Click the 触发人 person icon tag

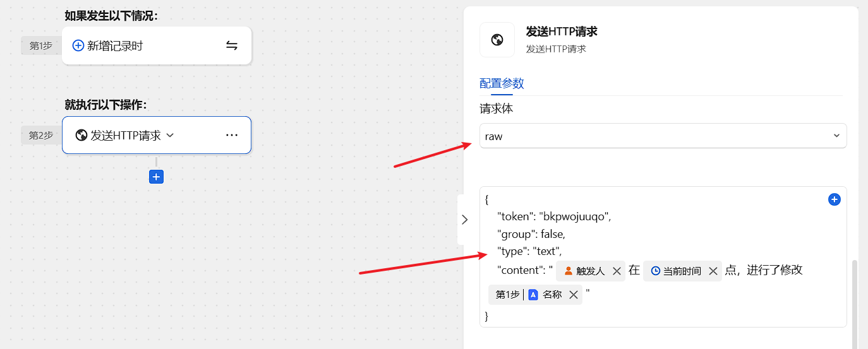pyautogui.click(x=569, y=271)
